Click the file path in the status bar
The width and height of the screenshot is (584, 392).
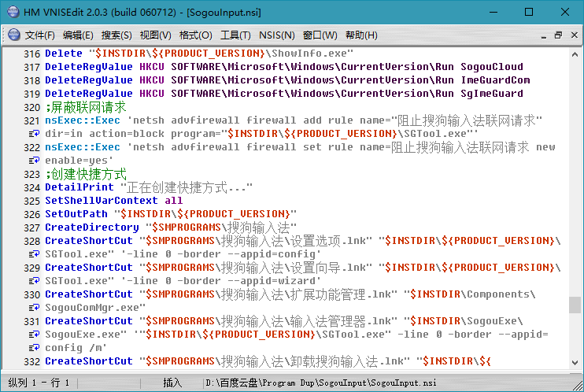click(320, 383)
